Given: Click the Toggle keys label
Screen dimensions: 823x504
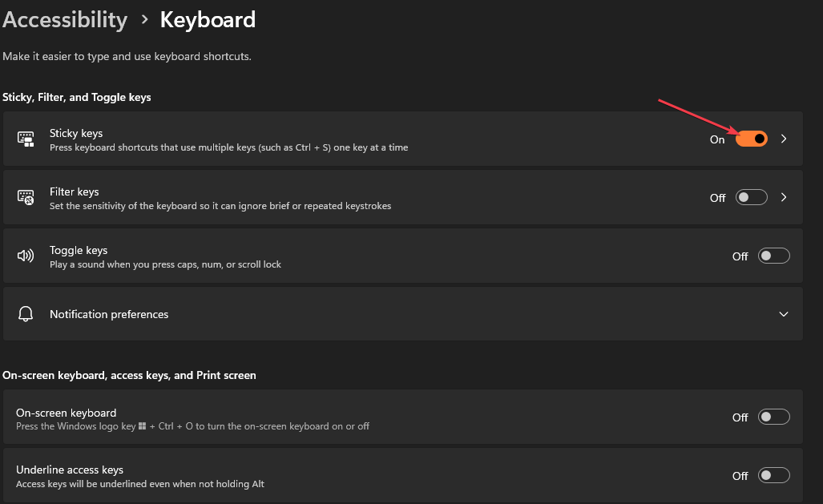Looking at the screenshot, I should (x=79, y=250).
